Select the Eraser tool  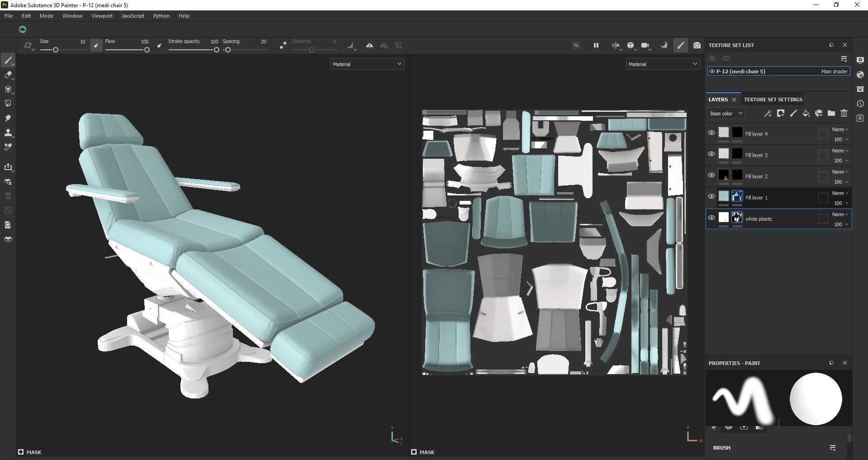pos(8,75)
